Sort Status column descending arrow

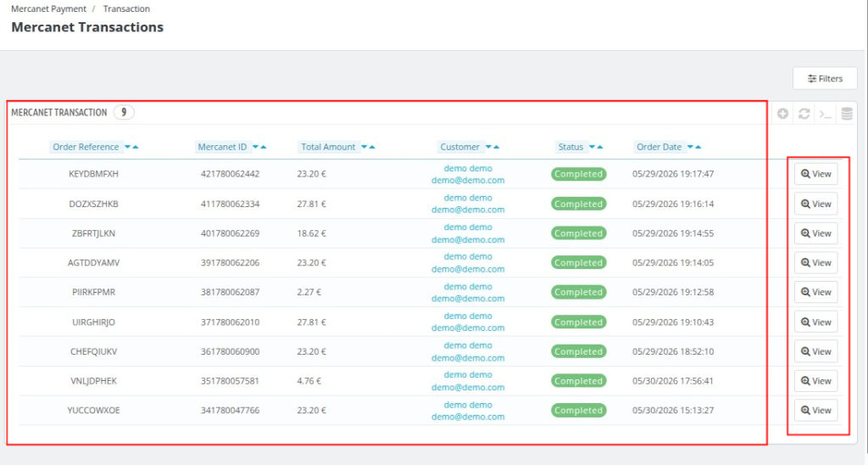(x=592, y=147)
